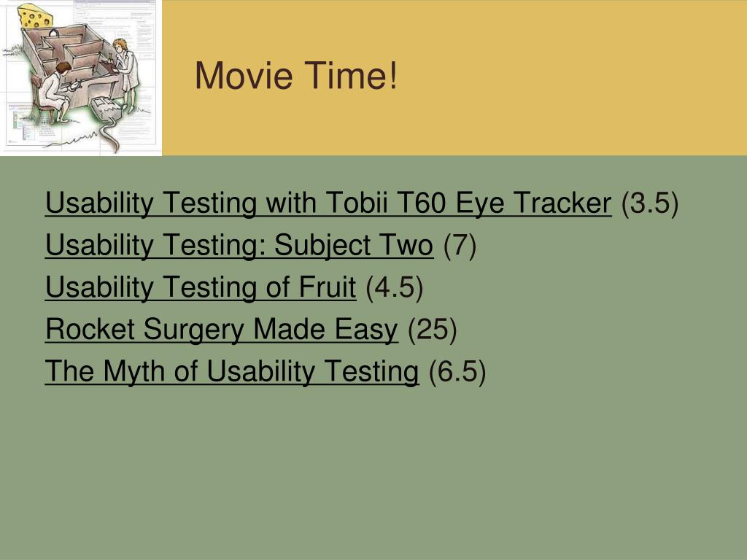Select the (7) duration text
Viewport: 747px width, 560px height.
pyautogui.click(x=460, y=245)
